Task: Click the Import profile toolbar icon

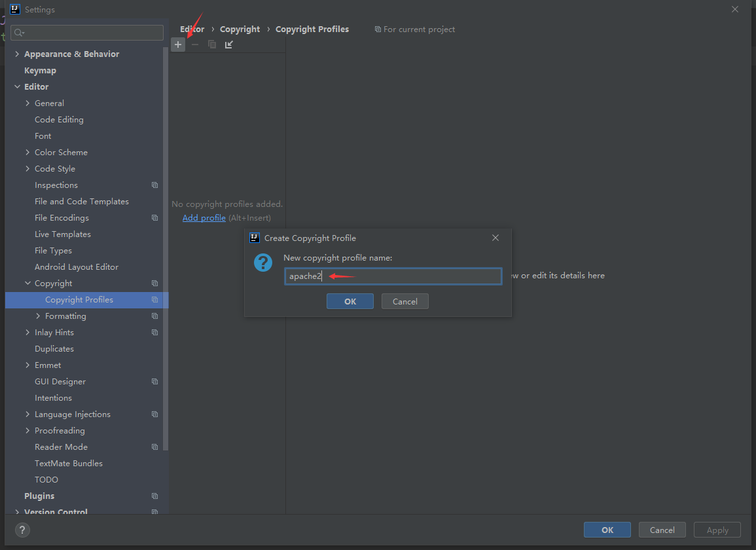Action: click(228, 45)
